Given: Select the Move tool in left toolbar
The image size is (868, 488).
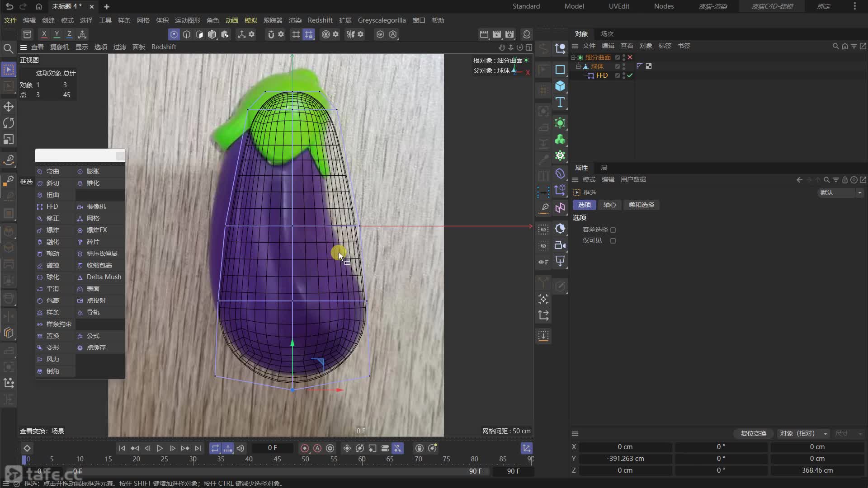Looking at the screenshot, I should [9, 107].
